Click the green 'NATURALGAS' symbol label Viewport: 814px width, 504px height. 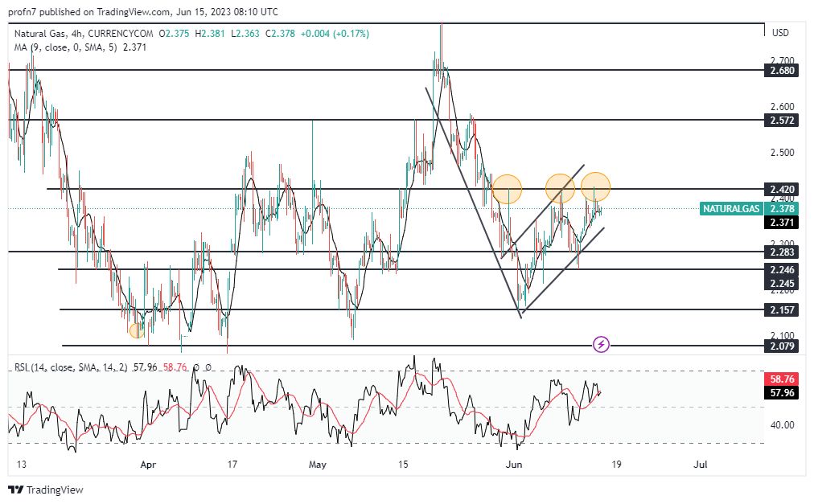click(731, 209)
